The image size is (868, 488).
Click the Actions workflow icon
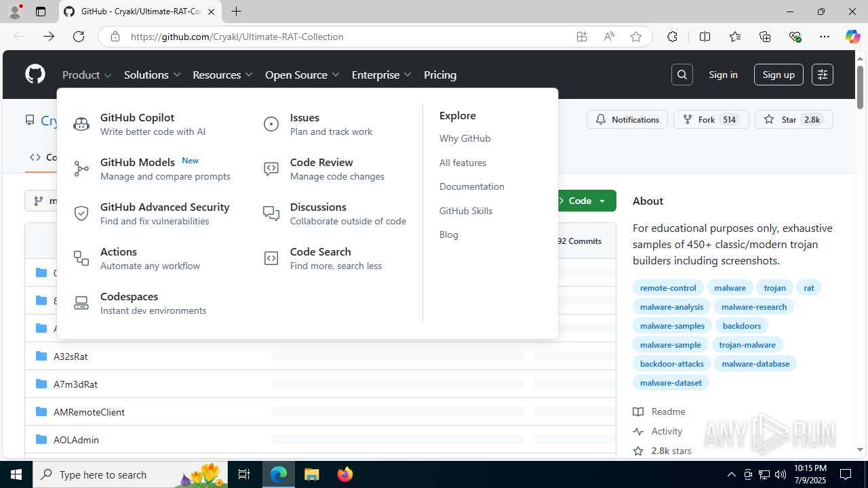[81, 258]
